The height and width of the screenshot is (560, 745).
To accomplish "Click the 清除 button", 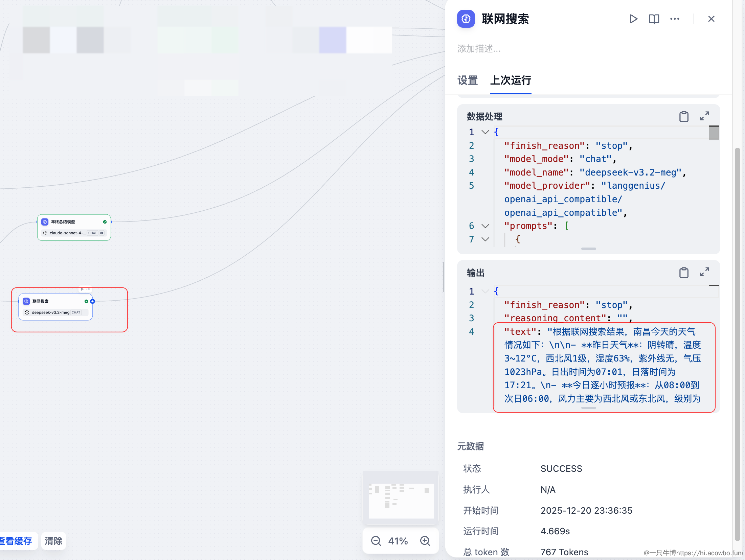I will point(53,541).
